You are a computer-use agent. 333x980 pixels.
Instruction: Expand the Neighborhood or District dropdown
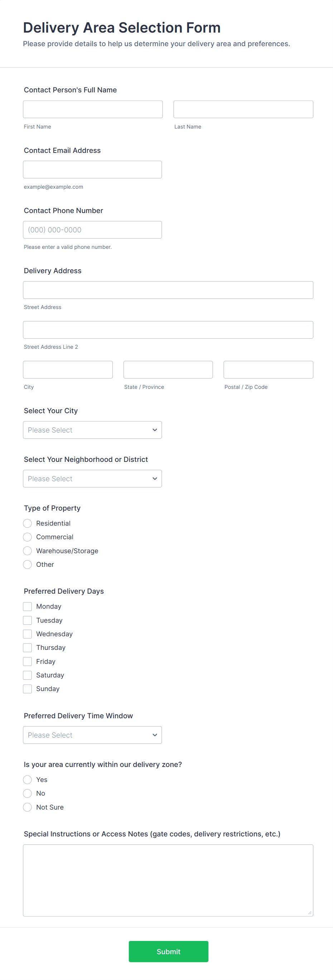tap(92, 479)
